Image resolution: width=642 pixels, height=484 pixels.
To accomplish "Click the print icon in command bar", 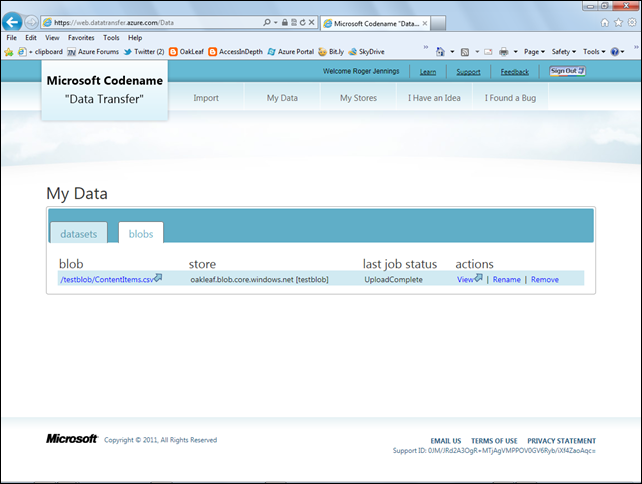I will 504,51.
